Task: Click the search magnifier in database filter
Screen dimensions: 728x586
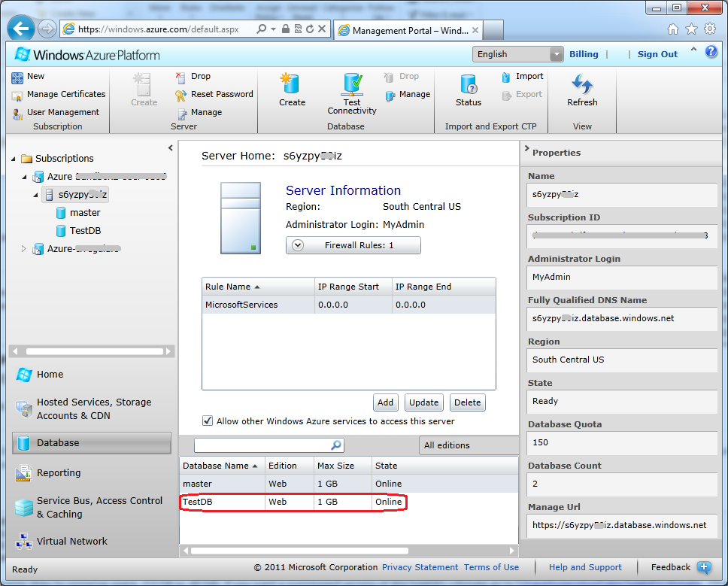Action: point(336,445)
